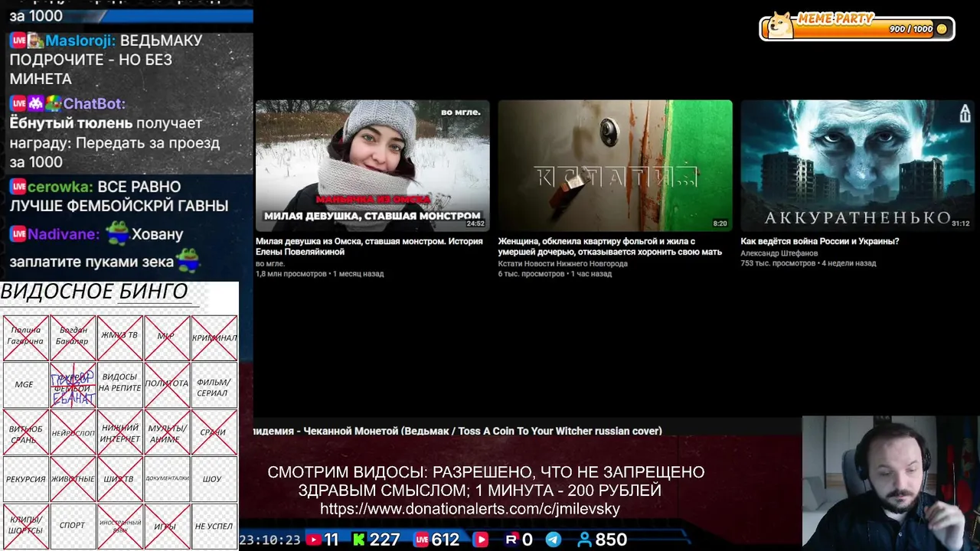Viewport: 980px width, 551px height.
Task: Click the streamer webcam overlay
Action: pos(890,482)
